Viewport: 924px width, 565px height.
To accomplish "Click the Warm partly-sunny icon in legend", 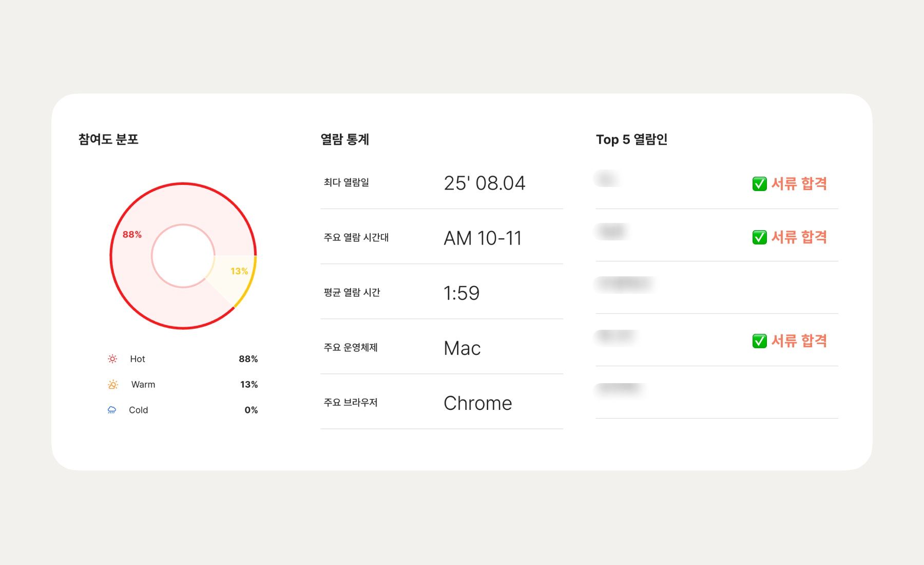I will pyautogui.click(x=113, y=384).
